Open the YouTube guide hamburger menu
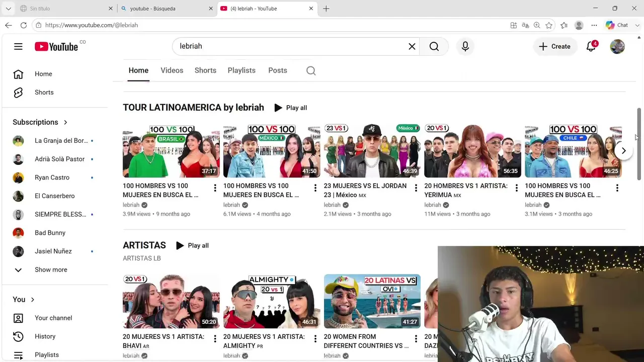 point(18,46)
